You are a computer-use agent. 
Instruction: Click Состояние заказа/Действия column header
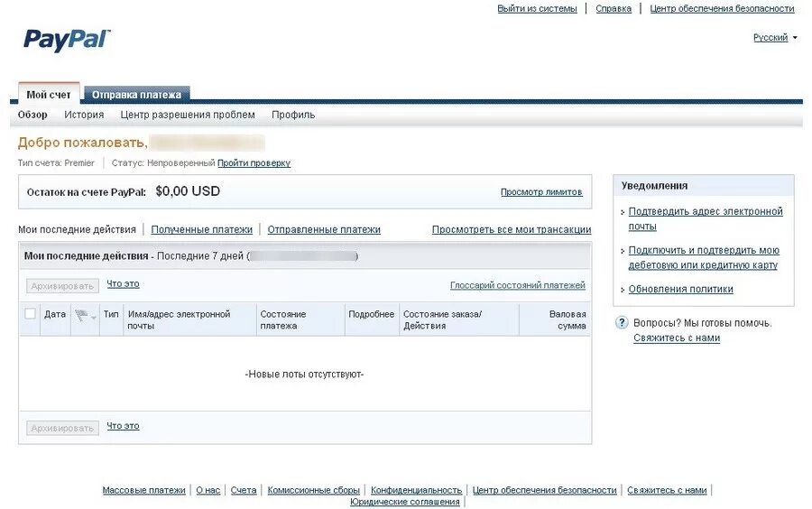[442, 320]
